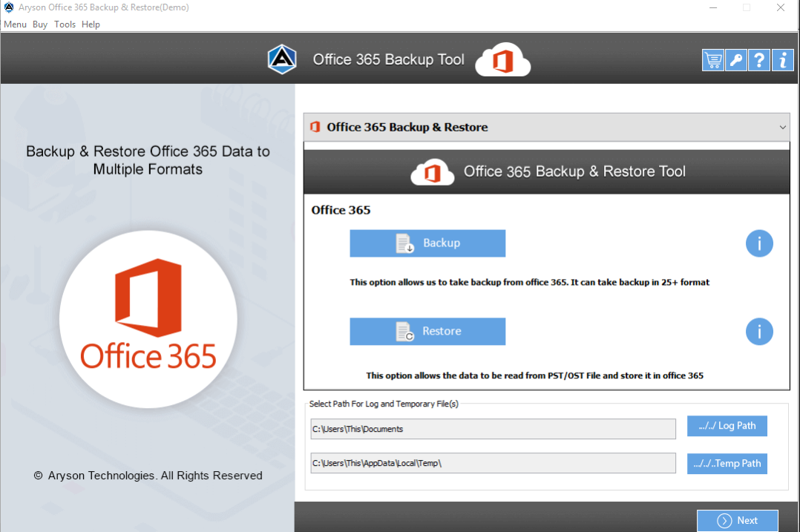
Task: Click the Office cloud icon in header
Action: click(503, 60)
